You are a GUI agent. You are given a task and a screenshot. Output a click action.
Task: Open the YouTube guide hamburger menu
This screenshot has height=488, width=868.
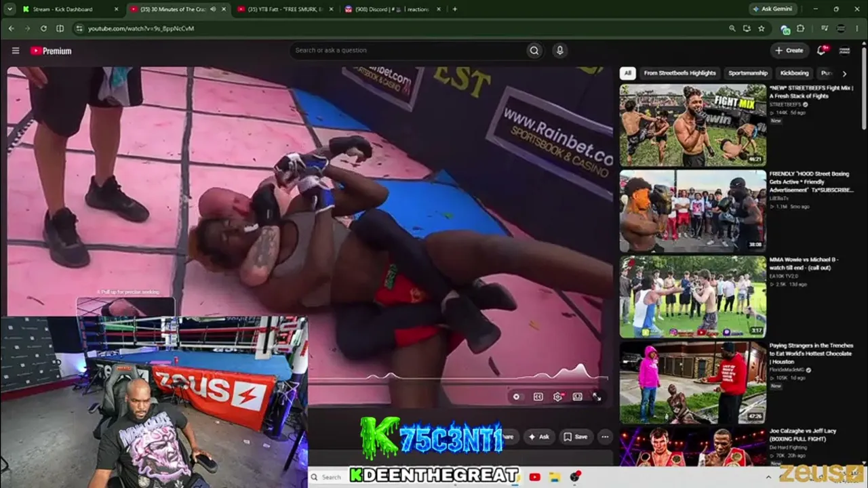click(16, 50)
